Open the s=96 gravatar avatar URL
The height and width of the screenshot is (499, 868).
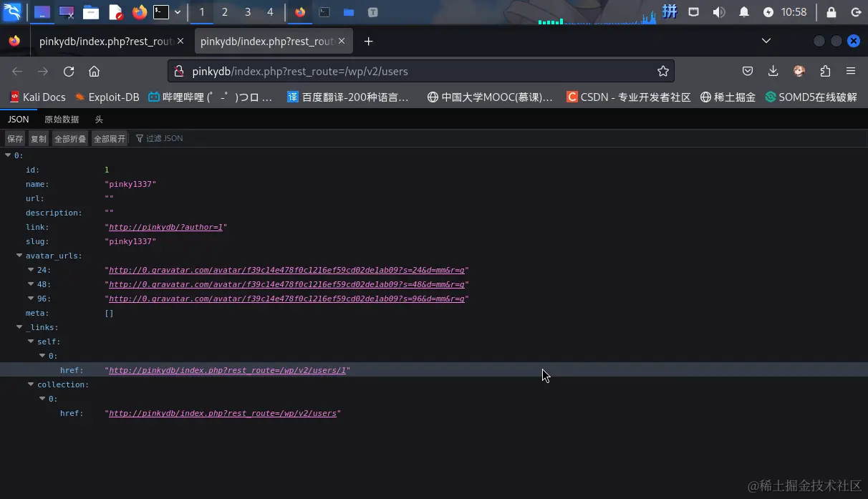click(x=286, y=299)
